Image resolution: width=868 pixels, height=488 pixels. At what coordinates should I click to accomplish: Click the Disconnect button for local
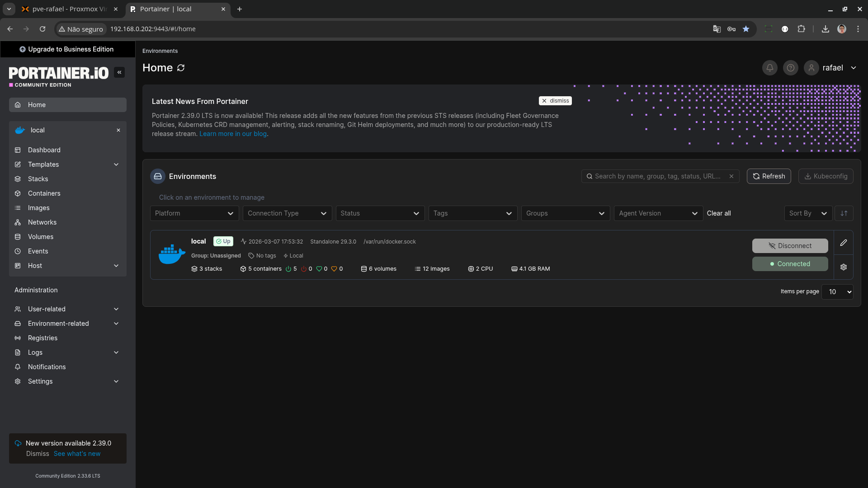coord(790,246)
